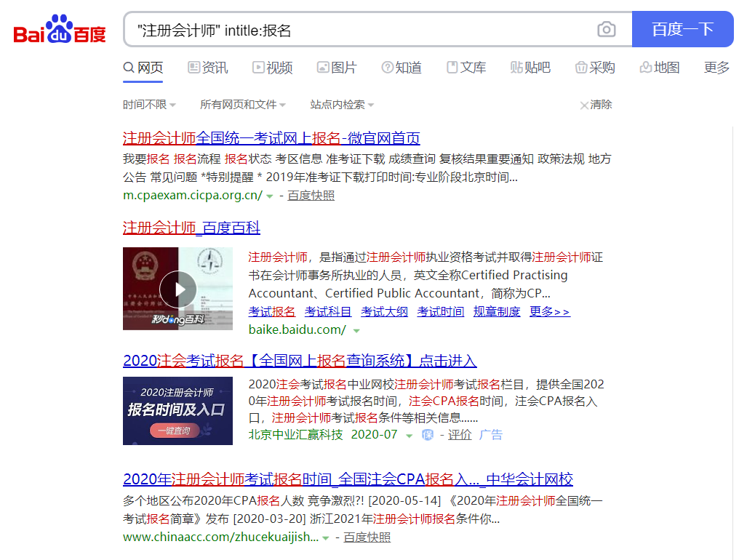Click the 2020注册会计师报名时间及入口 thumbnail
This screenshot has height=560, width=747.
point(177,411)
